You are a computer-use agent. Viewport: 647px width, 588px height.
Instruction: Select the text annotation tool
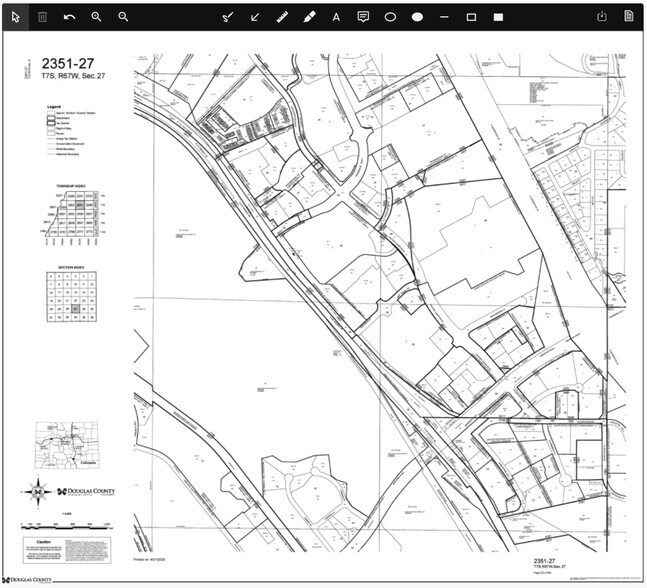pyautogui.click(x=336, y=16)
